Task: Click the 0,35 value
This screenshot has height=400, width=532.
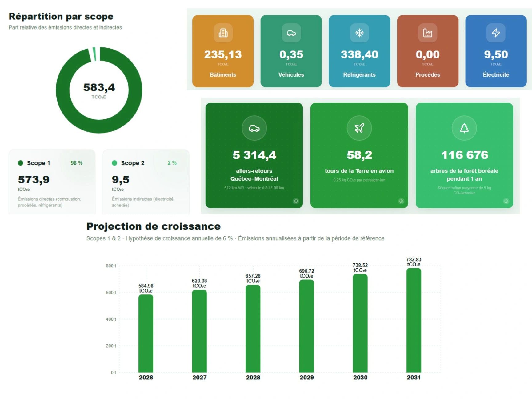Action: tap(291, 54)
